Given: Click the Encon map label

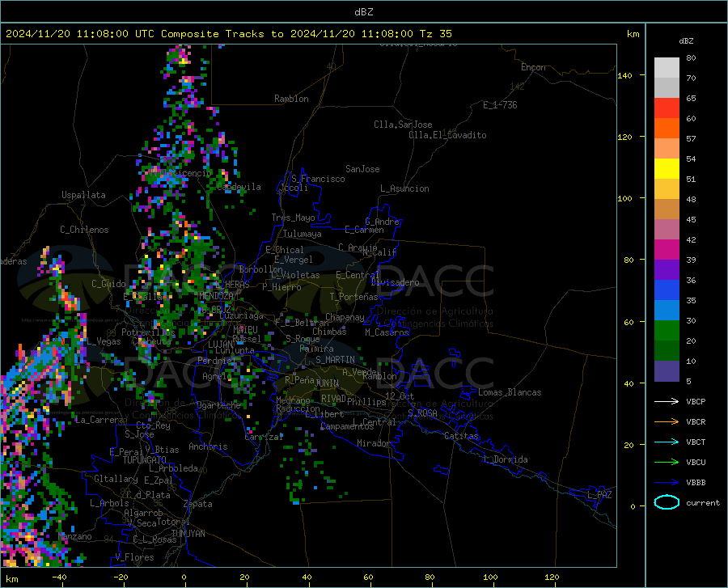Looking at the screenshot, I should pyautogui.click(x=533, y=67).
